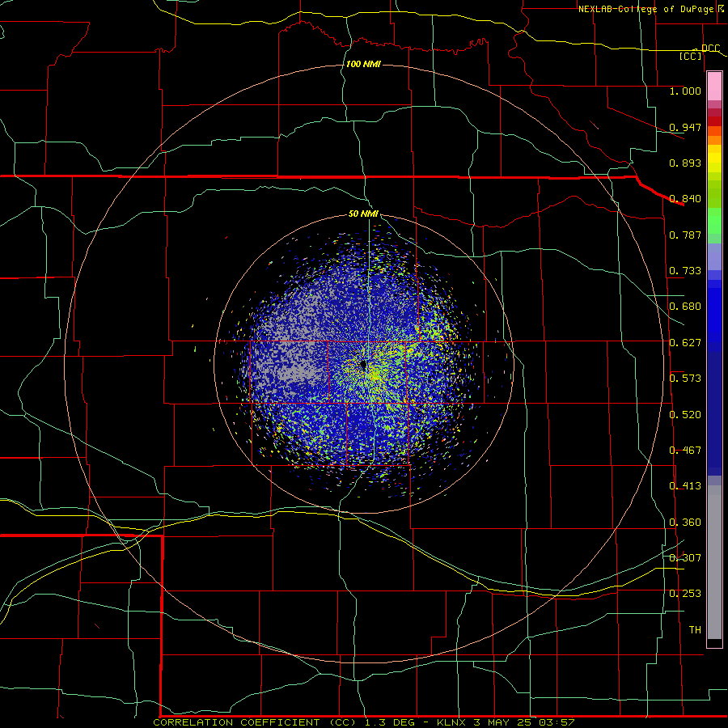Select the 0.253 color scale value

pyautogui.click(x=685, y=594)
